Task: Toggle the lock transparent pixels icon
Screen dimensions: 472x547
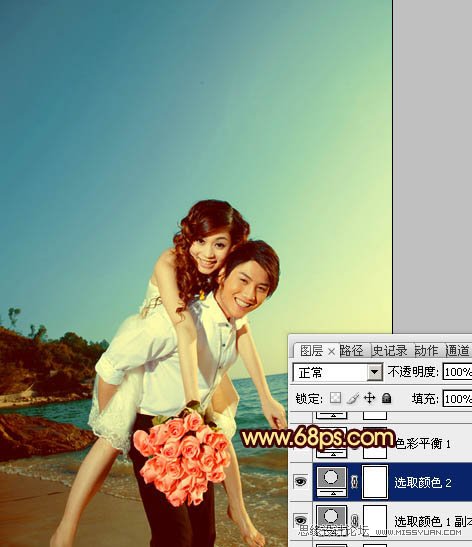Action: [x=335, y=398]
